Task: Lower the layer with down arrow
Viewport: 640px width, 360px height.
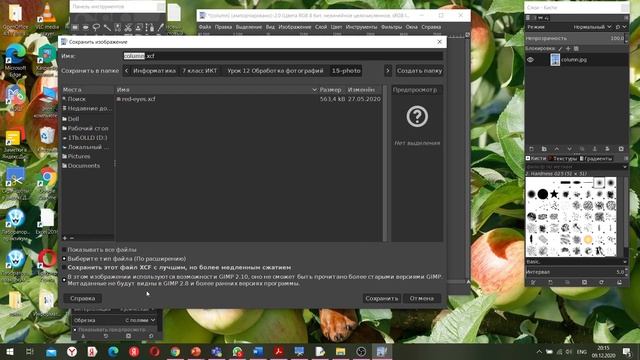Action: click(x=569, y=149)
